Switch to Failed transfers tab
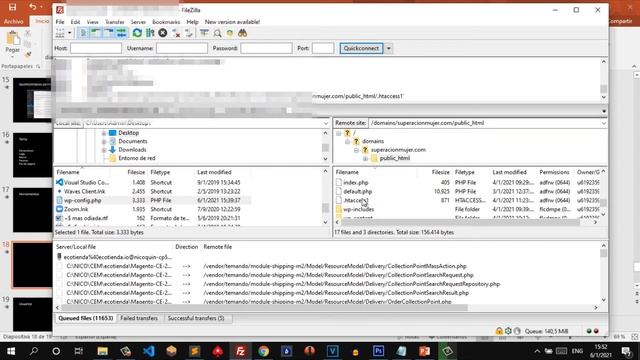This screenshot has height=360, width=640. pos(139,318)
